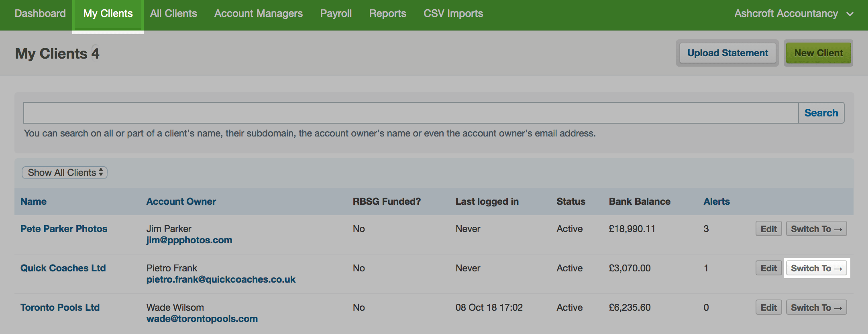Click the £18,990.11 bank balance
The height and width of the screenshot is (334, 868).
pos(632,229)
